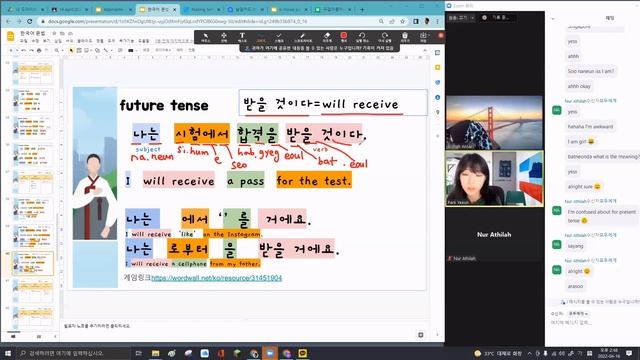Screen dimensions: 640x360
Task: Open the Chrome three-dot menu
Action: tap(438, 21)
